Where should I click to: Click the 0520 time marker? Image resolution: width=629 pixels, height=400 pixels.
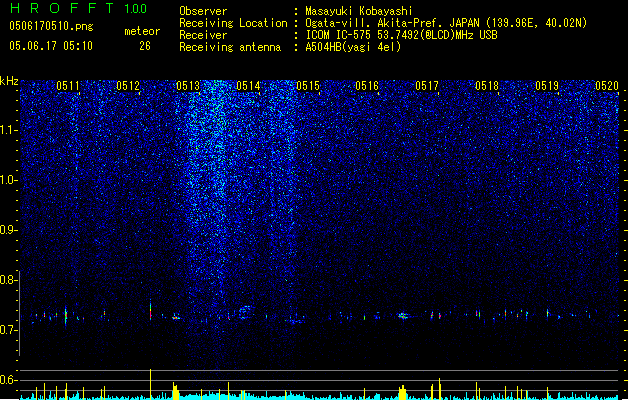coord(607,86)
